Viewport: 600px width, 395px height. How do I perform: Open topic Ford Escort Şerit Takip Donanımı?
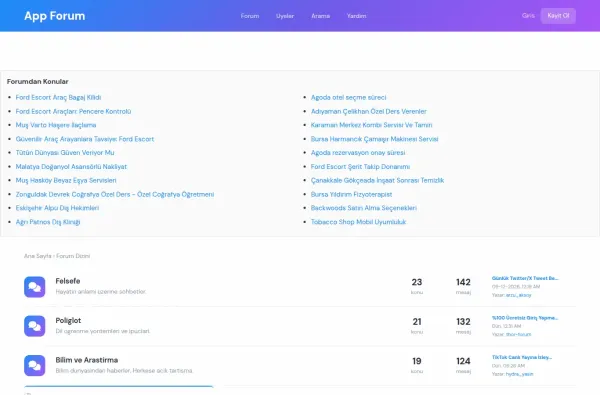pyautogui.click(x=360, y=166)
